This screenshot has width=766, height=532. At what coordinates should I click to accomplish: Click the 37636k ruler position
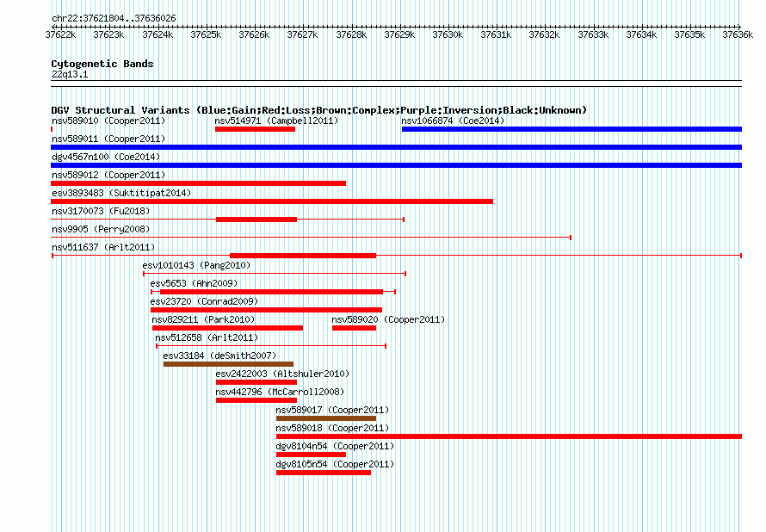point(738,34)
